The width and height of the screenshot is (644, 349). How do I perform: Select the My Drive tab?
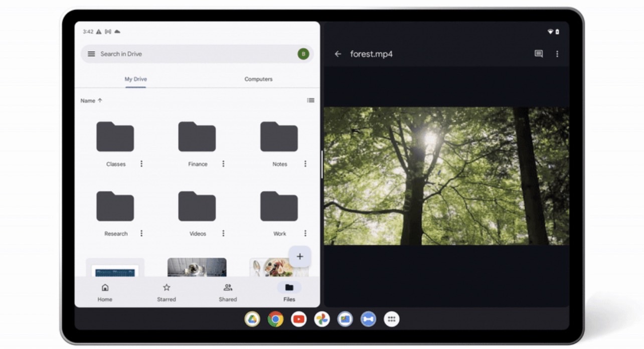click(135, 79)
